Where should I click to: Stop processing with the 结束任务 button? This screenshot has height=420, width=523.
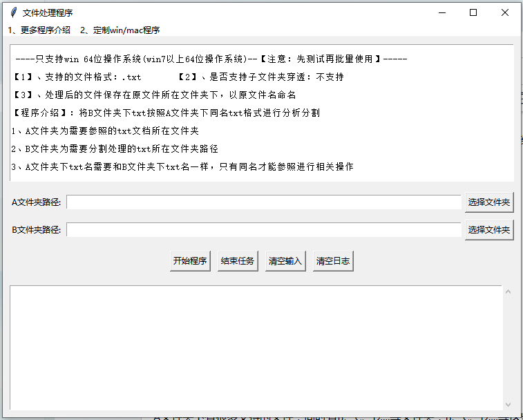(x=238, y=261)
